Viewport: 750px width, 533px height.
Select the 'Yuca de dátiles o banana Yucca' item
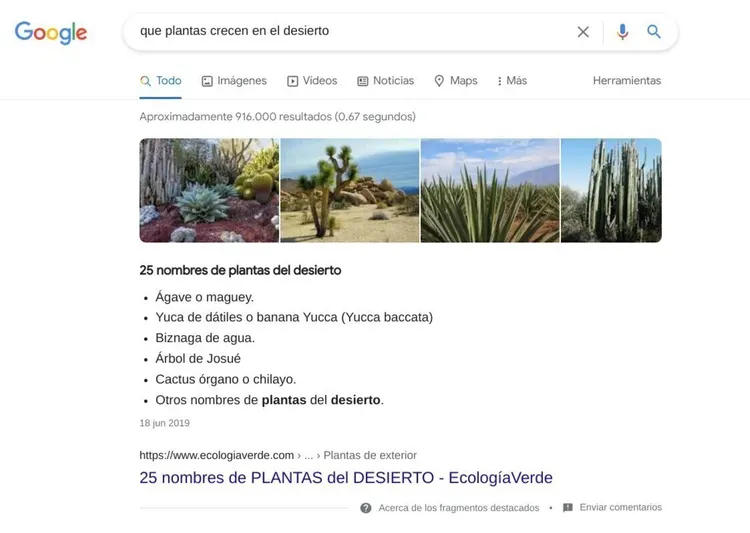point(294,318)
